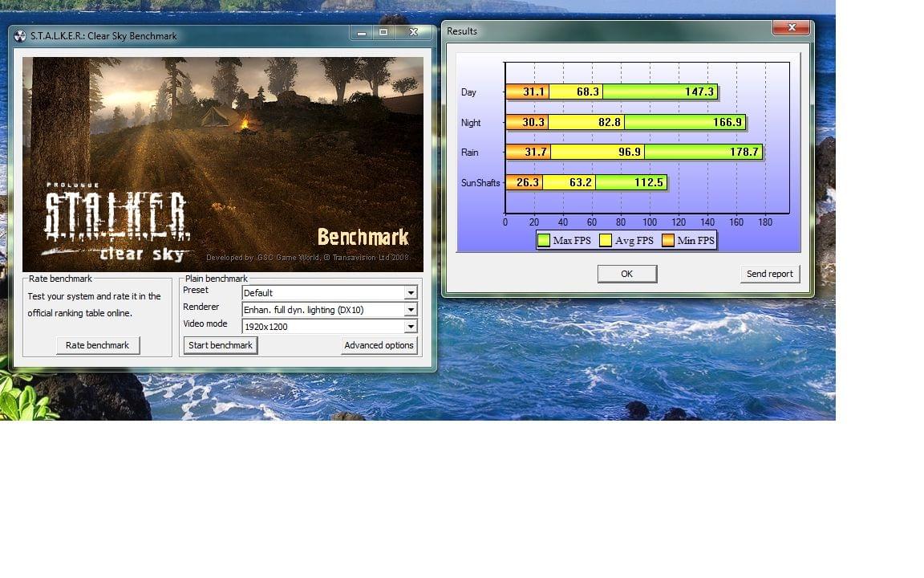Click the orange Min FPS legend swatch

tap(668, 240)
